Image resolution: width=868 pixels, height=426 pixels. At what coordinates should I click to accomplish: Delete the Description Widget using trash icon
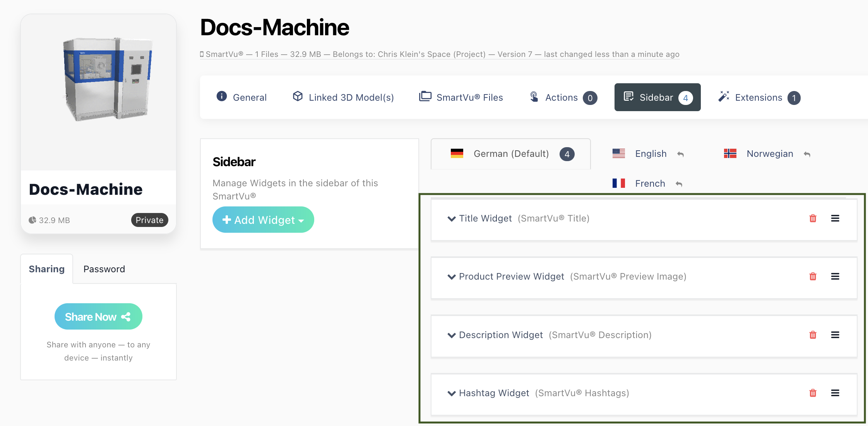pos(813,335)
